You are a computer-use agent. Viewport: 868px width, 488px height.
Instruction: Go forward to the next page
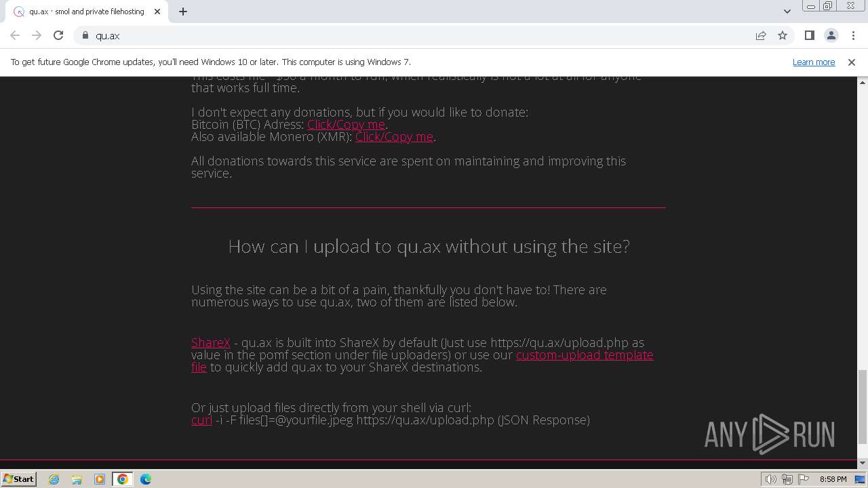click(37, 35)
